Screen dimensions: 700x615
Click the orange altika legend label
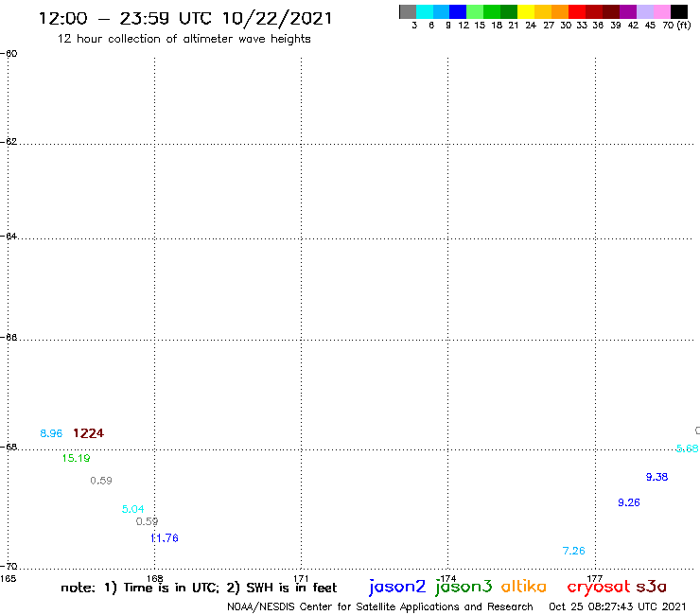click(x=524, y=586)
